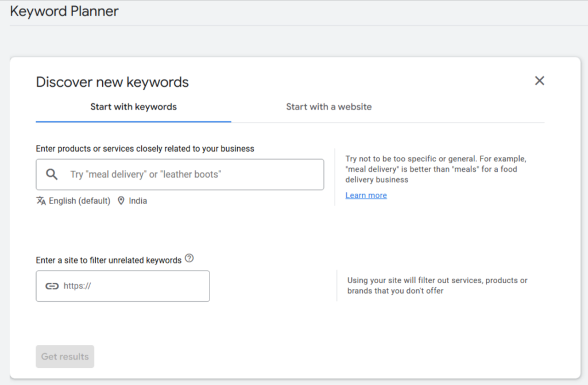The width and height of the screenshot is (588, 385).
Task: Open the Learn more link
Action: tap(366, 195)
